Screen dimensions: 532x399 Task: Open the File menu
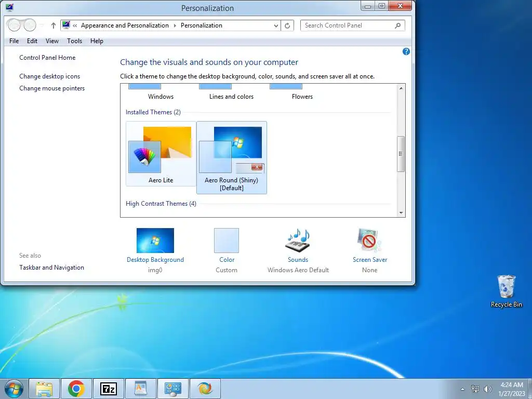pos(14,41)
